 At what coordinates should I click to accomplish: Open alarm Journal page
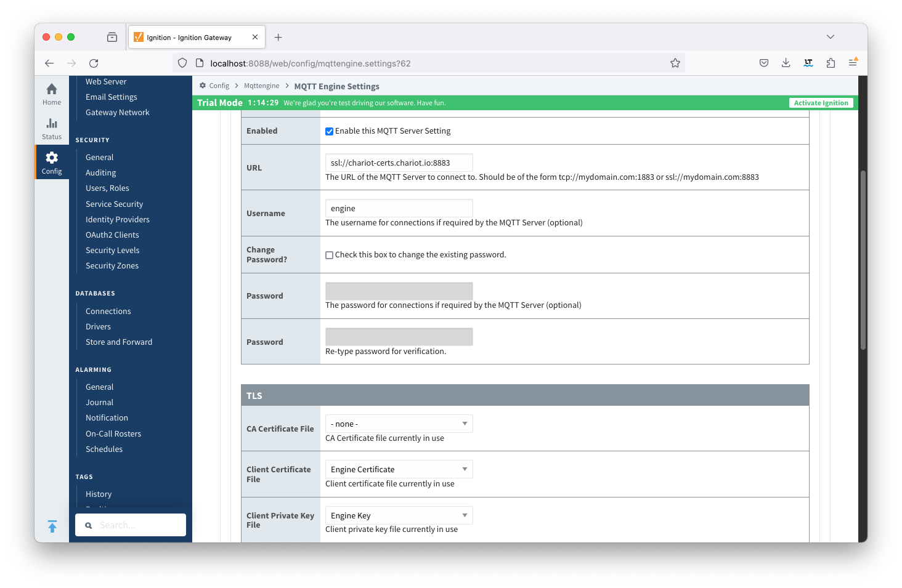click(x=100, y=402)
